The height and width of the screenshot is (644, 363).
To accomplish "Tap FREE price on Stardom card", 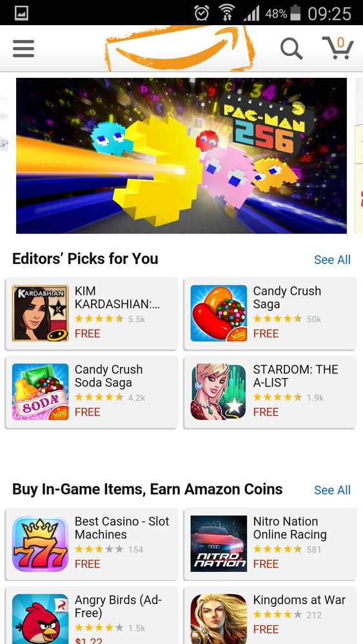I will click(266, 412).
